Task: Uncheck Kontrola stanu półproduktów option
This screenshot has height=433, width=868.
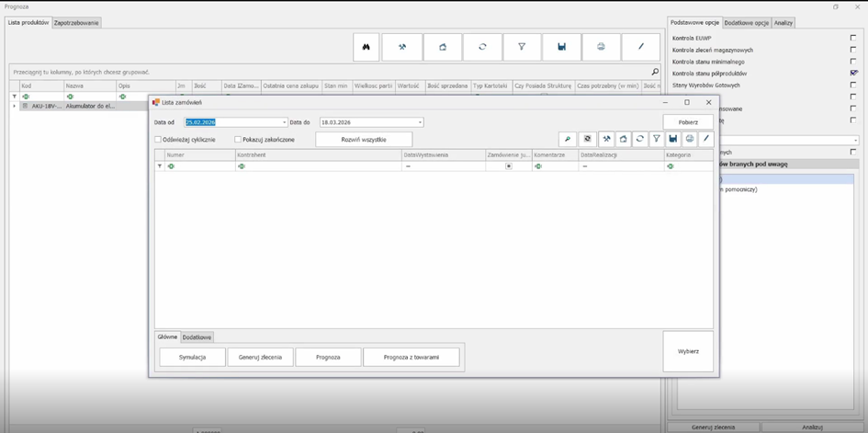Action: pos(853,73)
